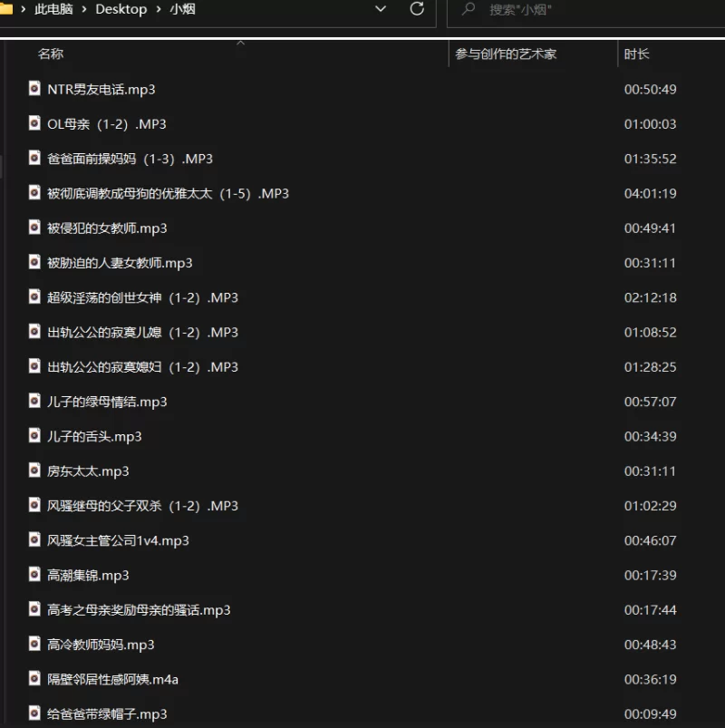Screen dimensions: 725x728
Task: Select the file OL母亲 (1-2) .MP3
Action: [x=107, y=124]
